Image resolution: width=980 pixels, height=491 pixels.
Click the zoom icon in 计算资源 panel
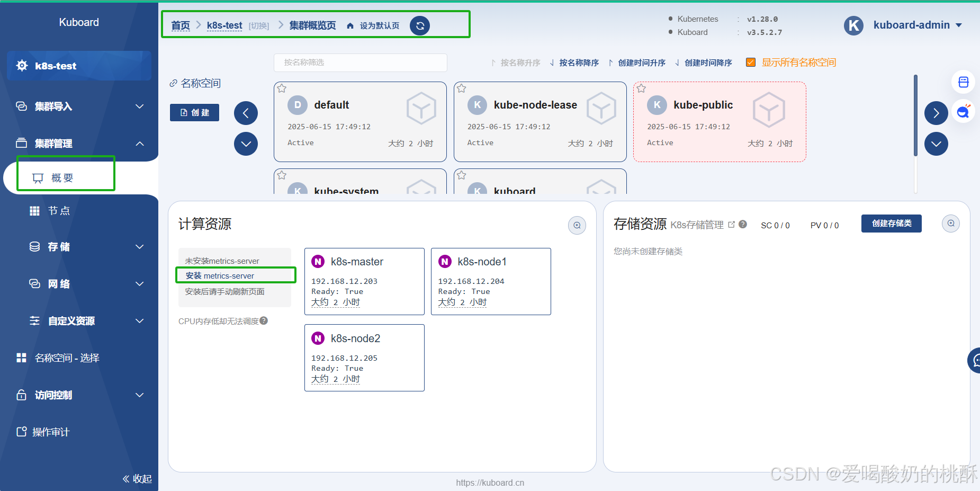pos(577,225)
